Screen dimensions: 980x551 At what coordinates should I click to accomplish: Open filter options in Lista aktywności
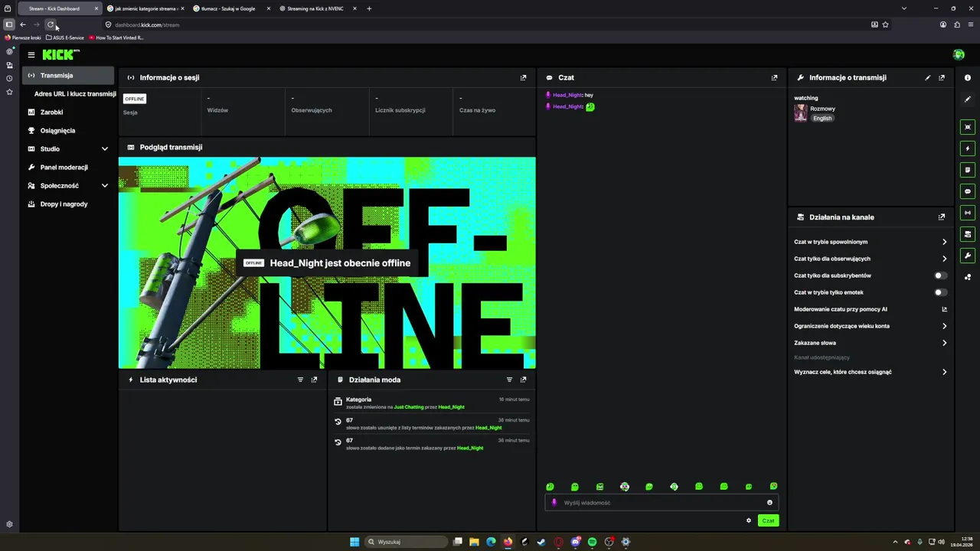click(300, 380)
